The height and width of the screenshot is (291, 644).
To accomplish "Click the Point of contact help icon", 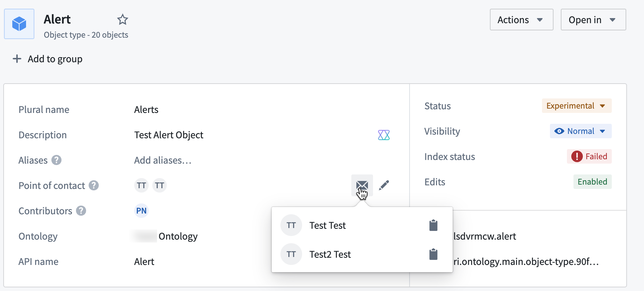I will [x=94, y=185].
